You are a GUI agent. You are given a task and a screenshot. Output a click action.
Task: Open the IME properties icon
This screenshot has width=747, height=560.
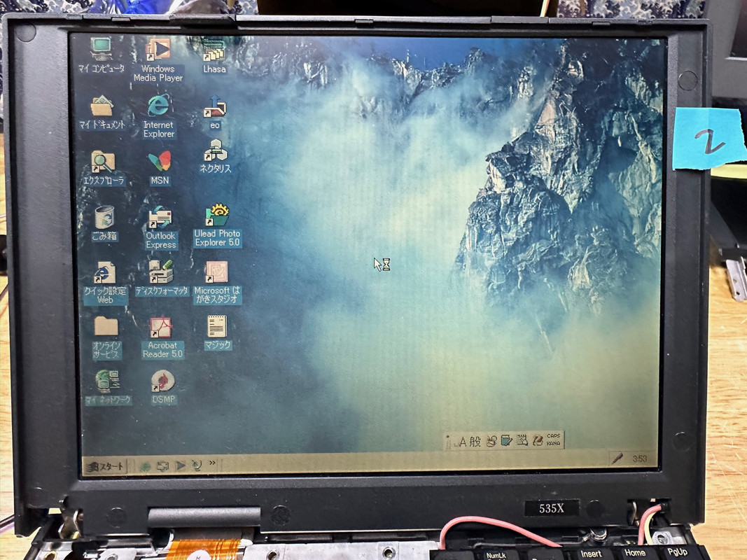(522, 440)
